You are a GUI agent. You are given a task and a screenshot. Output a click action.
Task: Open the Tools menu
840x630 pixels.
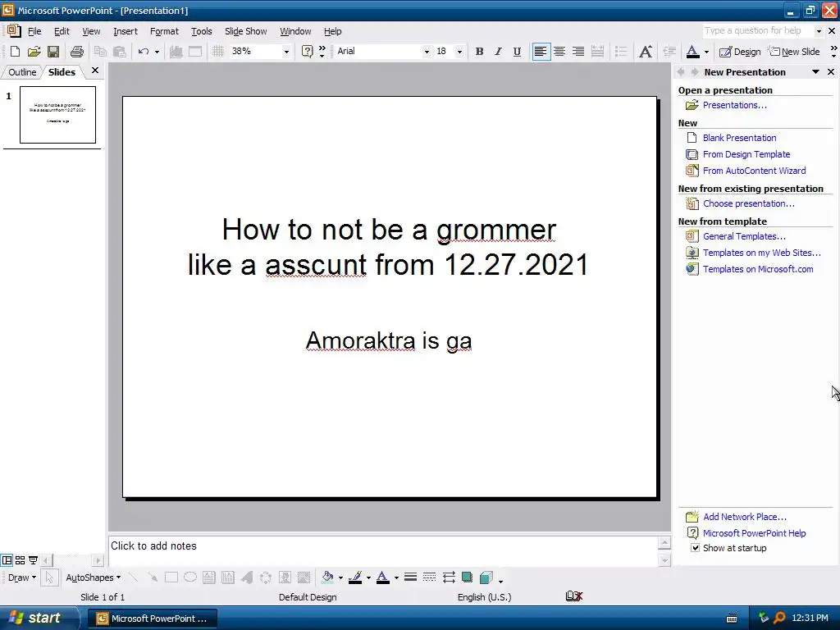pyautogui.click(x=202, y=31)
